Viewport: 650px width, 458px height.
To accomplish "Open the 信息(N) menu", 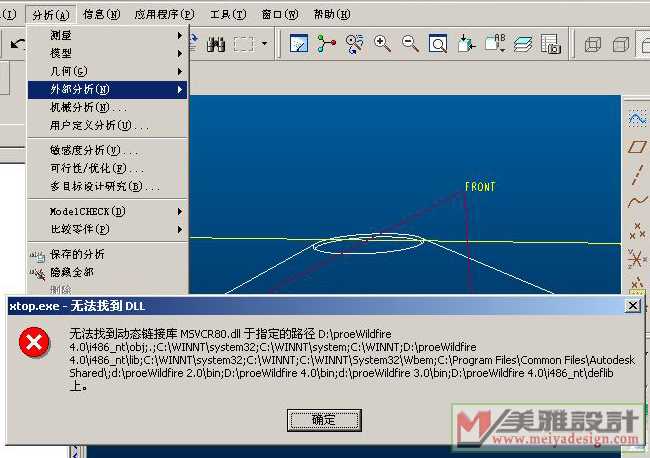I will click(x=102, y=15).
